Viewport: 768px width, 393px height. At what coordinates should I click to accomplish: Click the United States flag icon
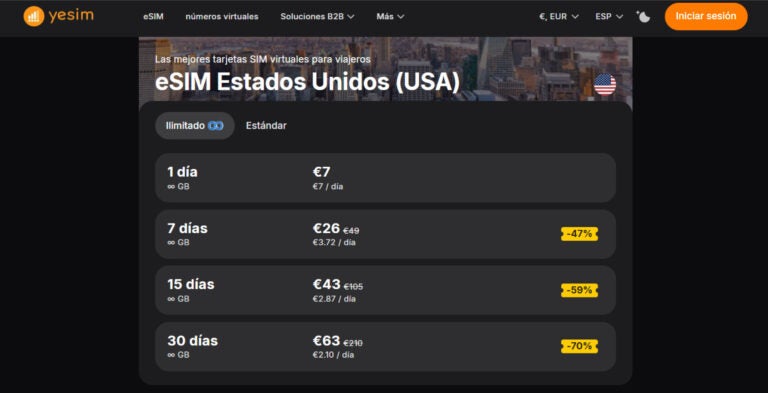point(605,84)
